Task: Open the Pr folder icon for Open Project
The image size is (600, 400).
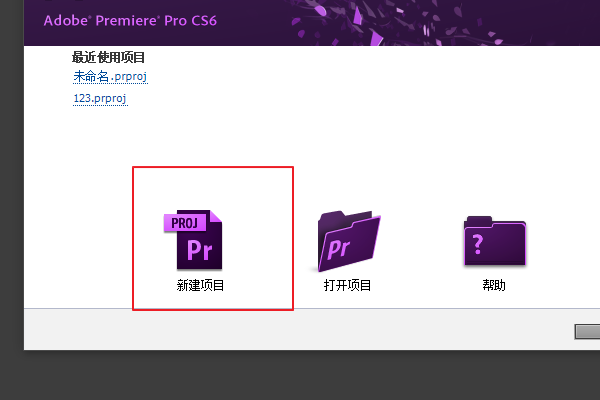Action: 349,241
